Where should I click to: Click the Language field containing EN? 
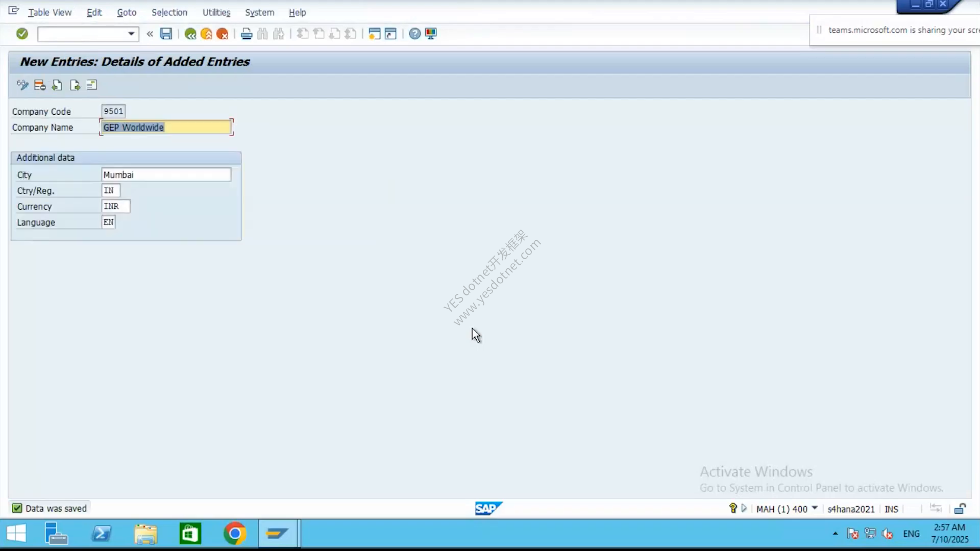pyautogui.click(x=109, y=222)
